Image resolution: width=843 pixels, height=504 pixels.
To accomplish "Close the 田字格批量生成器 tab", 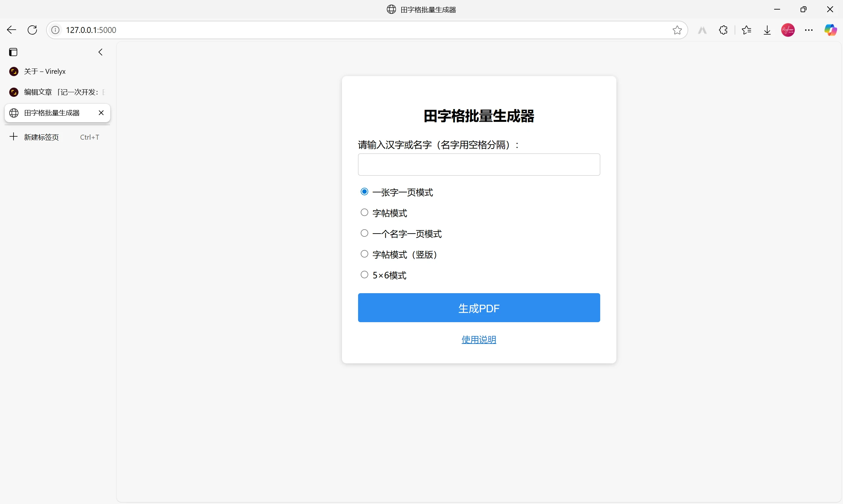I will pyautogui.click(x=101, y=113).
